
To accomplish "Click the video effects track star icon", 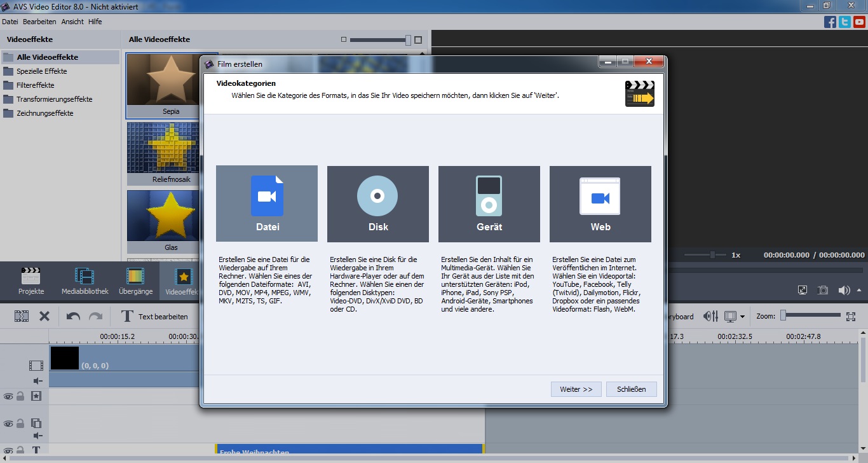I will pyautogui.click(x=36, y=396).
